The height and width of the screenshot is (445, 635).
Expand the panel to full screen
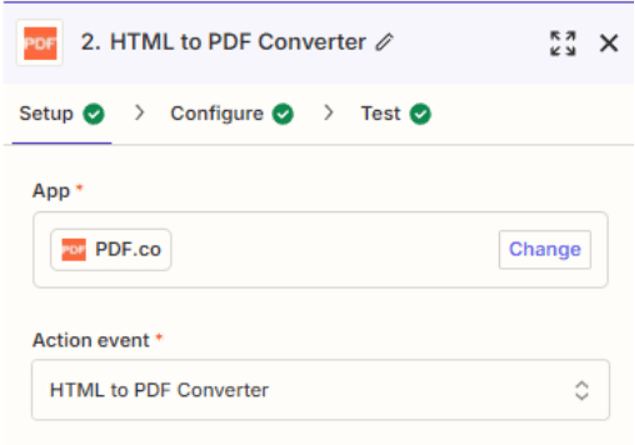pyautogui.click(x=563, y=43)
